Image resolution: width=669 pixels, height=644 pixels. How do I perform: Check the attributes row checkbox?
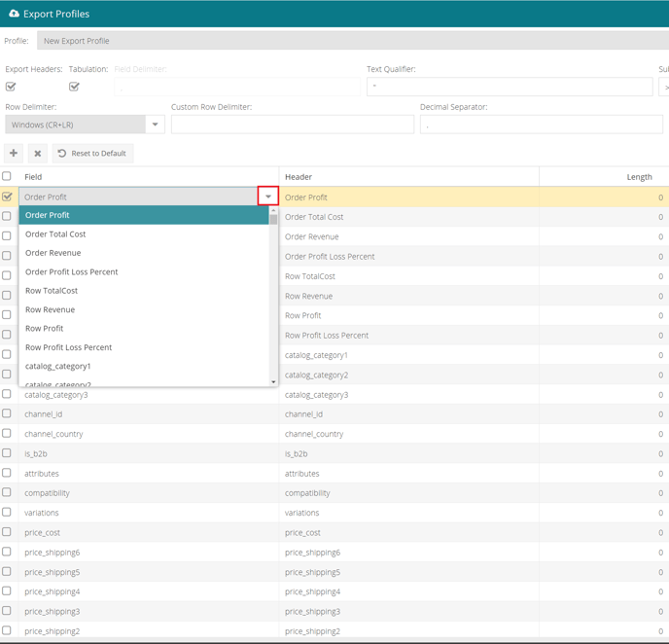[x=7, y=473]
